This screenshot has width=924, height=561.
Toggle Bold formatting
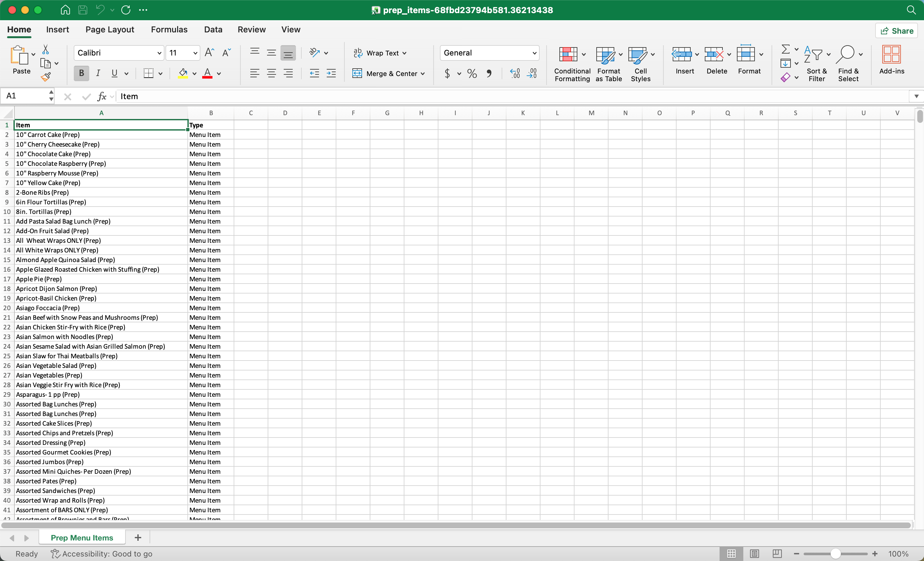pos(82,73)
